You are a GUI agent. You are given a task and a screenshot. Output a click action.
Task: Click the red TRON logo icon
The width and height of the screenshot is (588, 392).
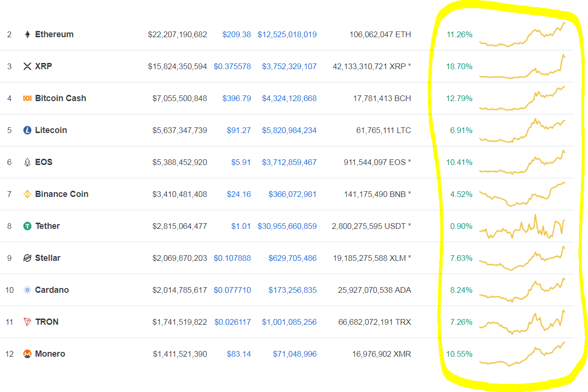click(x=27, y=322)
